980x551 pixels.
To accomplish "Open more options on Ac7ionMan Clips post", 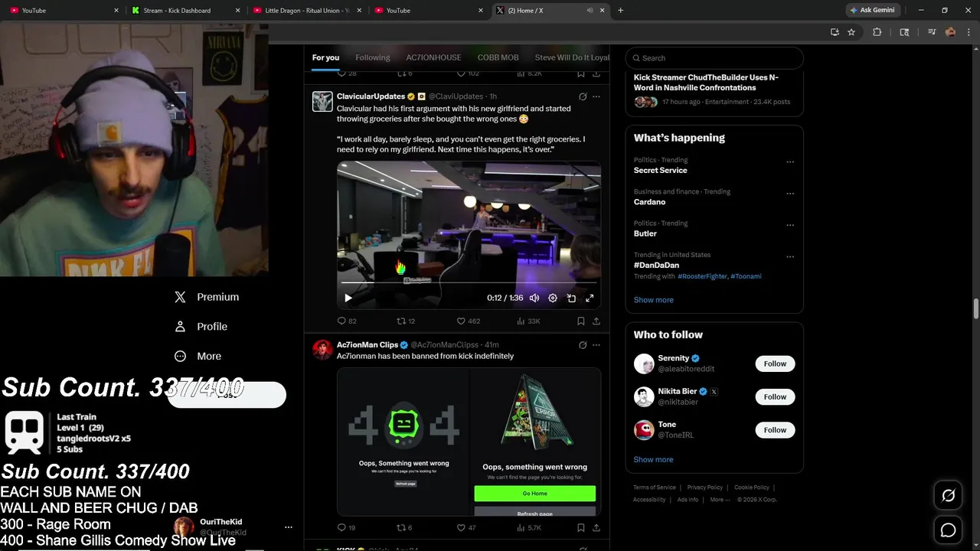I will [596, 345].
